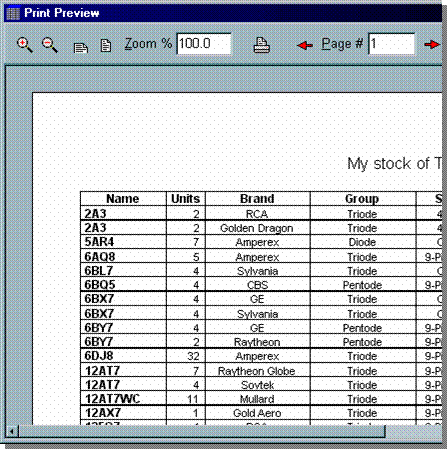Click the Brand column header
The image size is (447, 449).
point(257,199)
